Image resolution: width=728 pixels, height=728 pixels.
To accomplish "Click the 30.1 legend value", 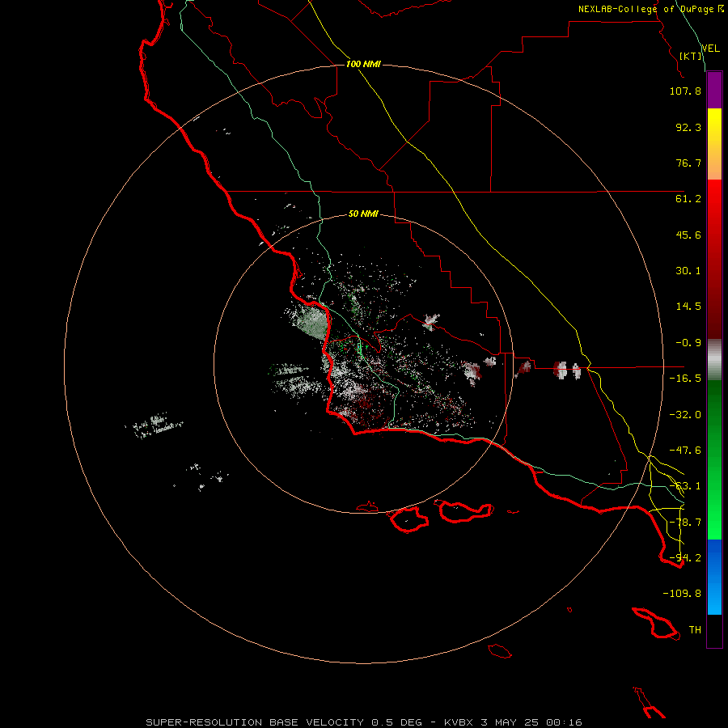I will click(x=688, y=271).
